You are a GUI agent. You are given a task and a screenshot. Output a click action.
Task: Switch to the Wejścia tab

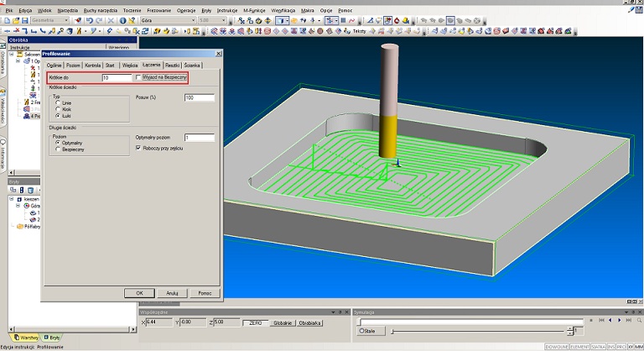(130, 65)
